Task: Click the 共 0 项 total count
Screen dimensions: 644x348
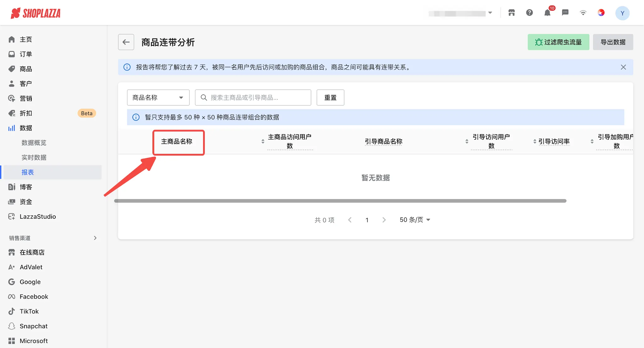Action: pyautogui.click(x=325, y=220)
